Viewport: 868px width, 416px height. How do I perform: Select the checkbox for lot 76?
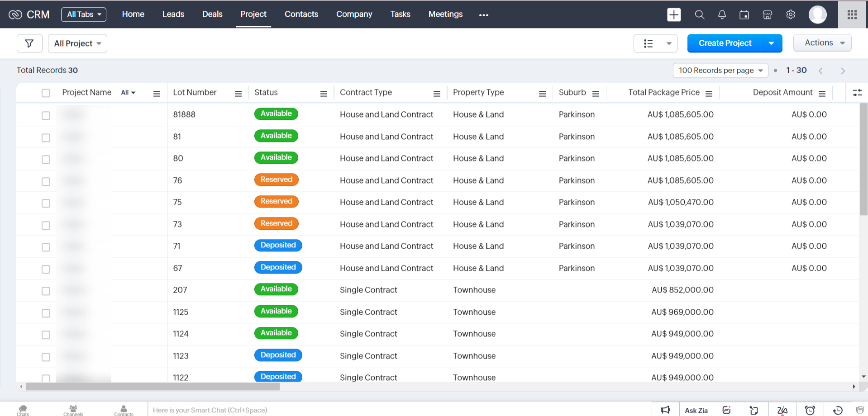[46, 181]
